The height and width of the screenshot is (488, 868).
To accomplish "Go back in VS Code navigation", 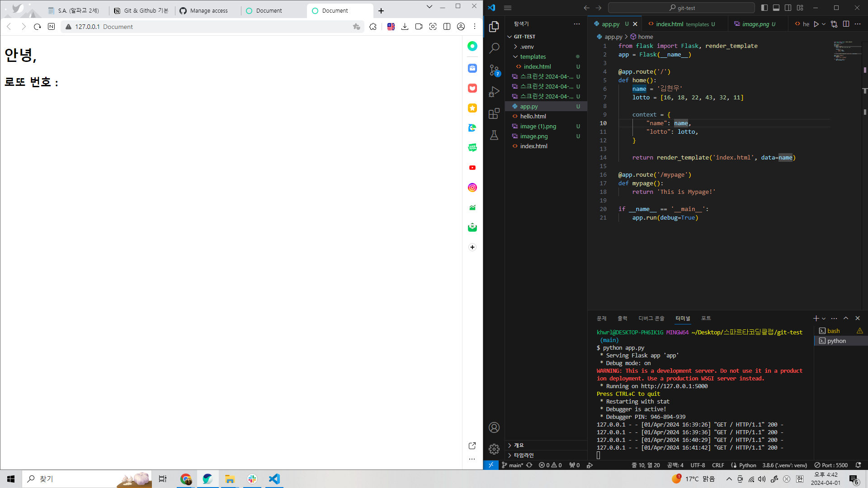I will point(586,8).
